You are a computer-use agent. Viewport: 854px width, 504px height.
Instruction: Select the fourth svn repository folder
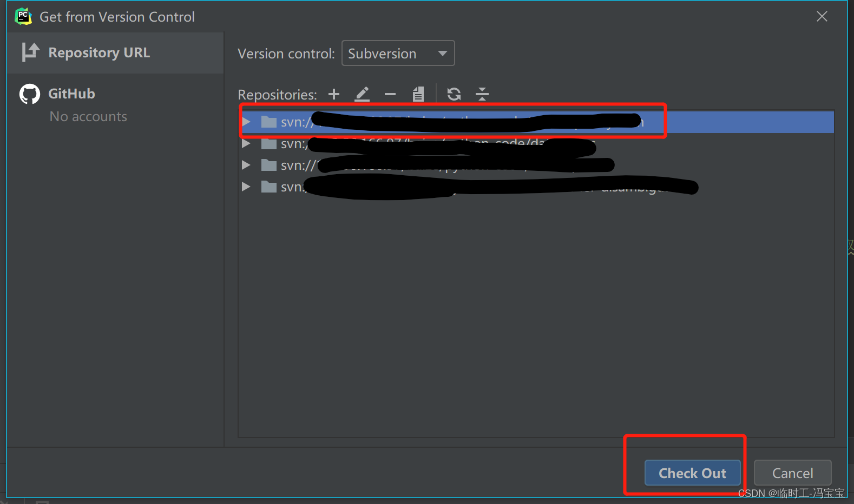[x=269, y=187]
